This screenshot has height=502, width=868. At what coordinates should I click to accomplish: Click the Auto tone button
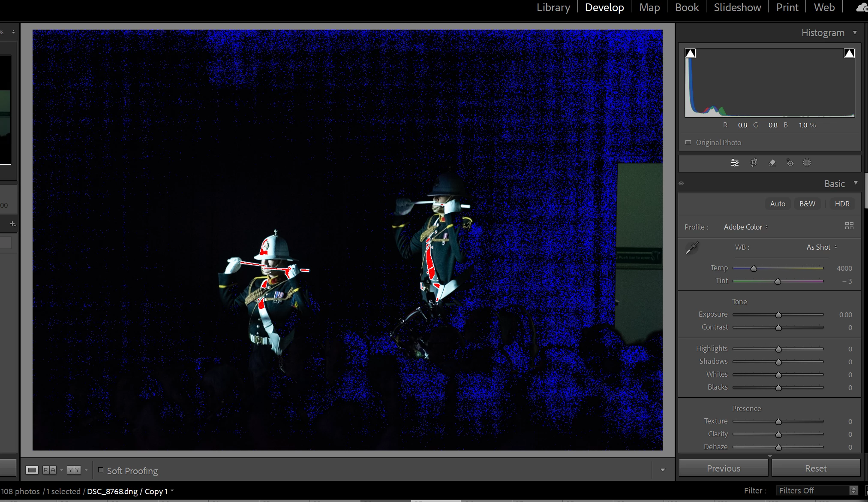(778, 204)
